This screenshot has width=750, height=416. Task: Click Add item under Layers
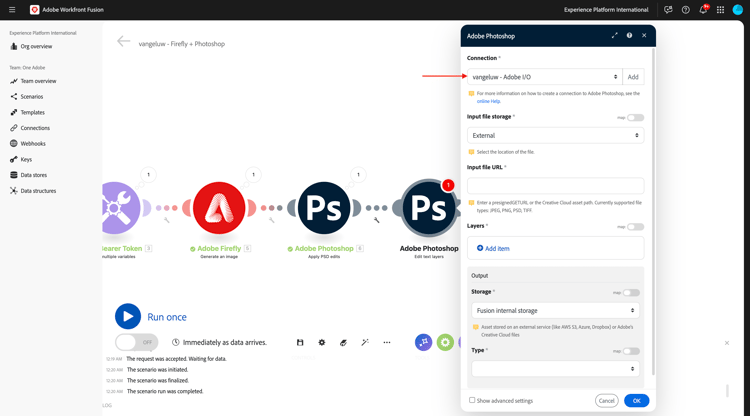[493, 248]
